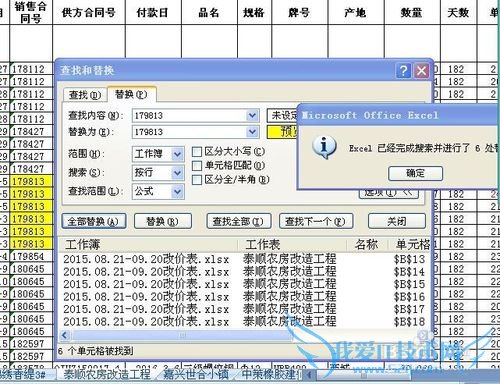This screenshot has width=500, height=384.
Task: Click the 品名 column header cell
Action: coord(209,12)
